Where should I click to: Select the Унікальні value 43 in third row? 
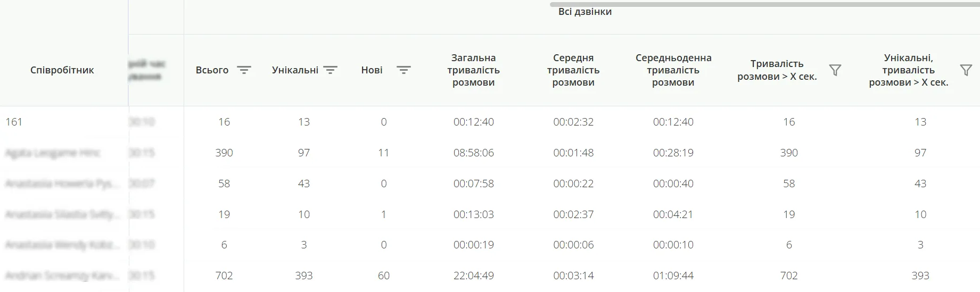tap(304, 183)
